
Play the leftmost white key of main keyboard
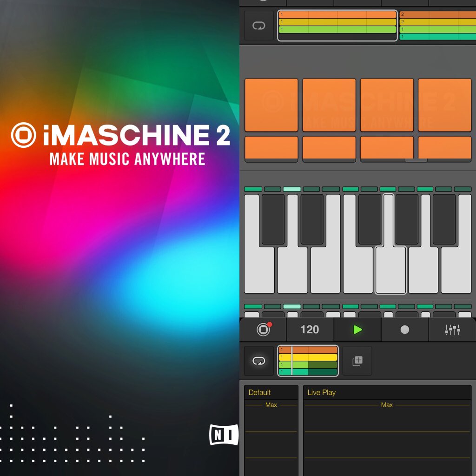tap(259, 270)
